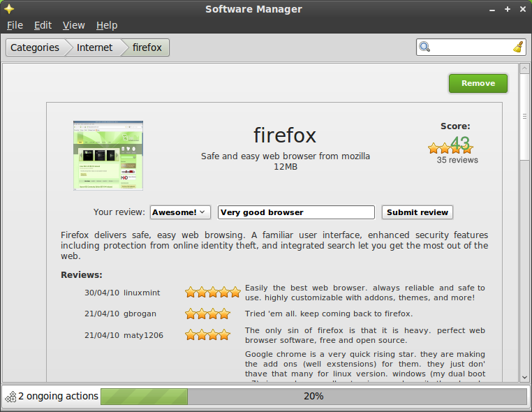Go back to Categories breadcrumb
Viewport: 532px width, 412px height.
pyautogui.click(x=35, y=47)
